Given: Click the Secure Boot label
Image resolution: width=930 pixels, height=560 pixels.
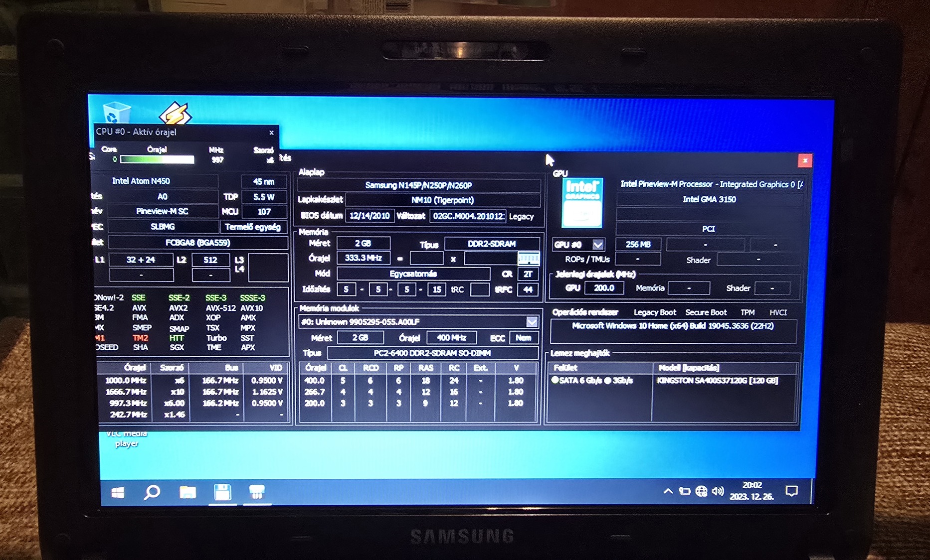Looking at the screenshot, I should [x=706, y=312].
